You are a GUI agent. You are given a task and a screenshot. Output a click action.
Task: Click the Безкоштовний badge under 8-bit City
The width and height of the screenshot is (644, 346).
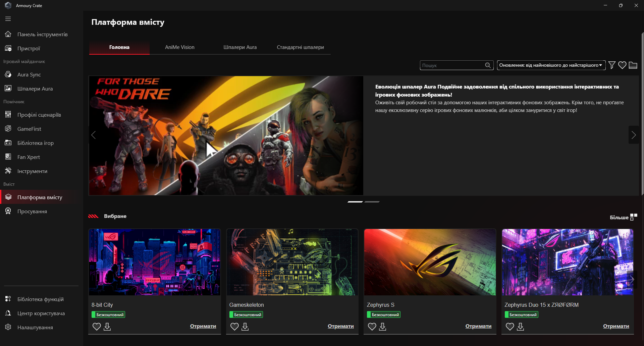click(x=108, y=314)
